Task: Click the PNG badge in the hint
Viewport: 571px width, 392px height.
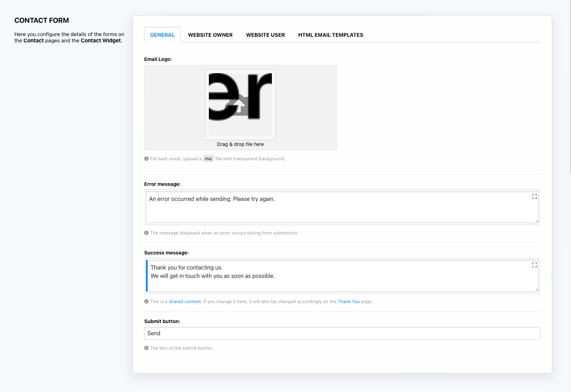Action: (x=209, y=159)
